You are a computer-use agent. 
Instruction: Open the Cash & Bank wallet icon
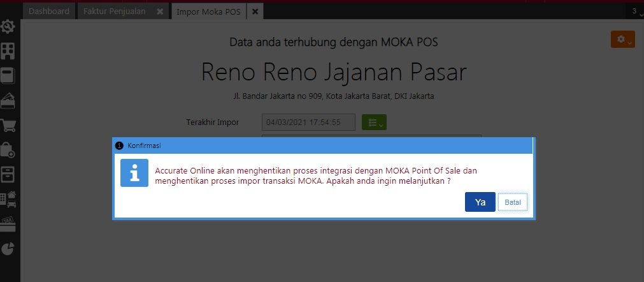8,100
